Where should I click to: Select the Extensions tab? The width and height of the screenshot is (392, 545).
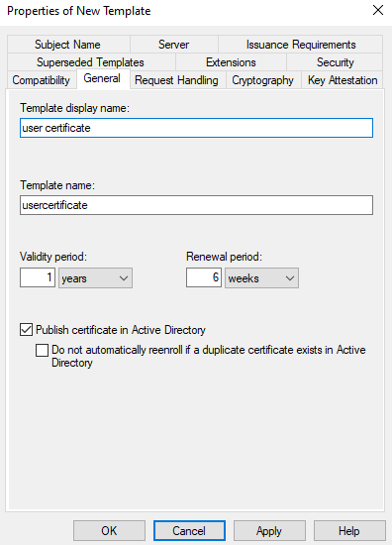coord(231,62)
